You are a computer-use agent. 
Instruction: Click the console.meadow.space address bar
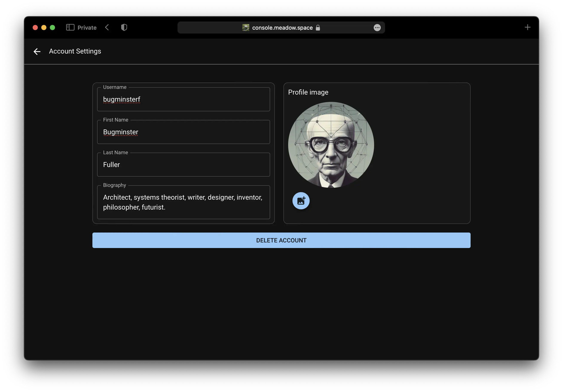coord(282,28)
